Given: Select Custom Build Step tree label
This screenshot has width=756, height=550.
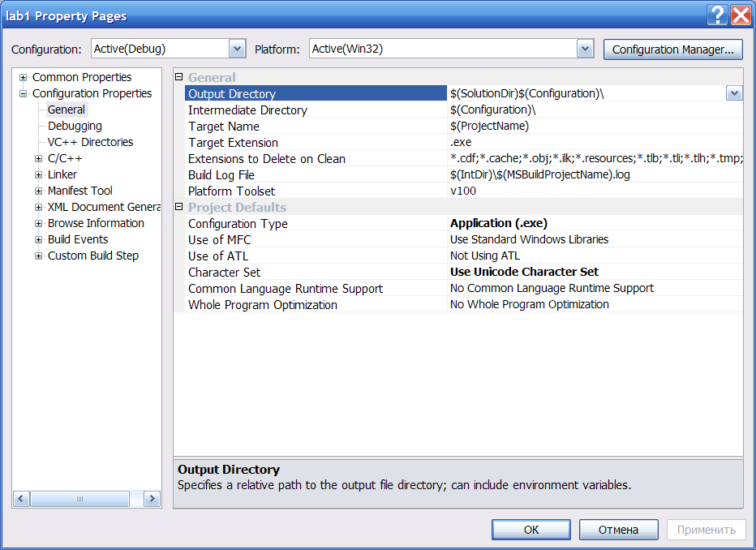Looking at the screenshot, I should (93, 256).
